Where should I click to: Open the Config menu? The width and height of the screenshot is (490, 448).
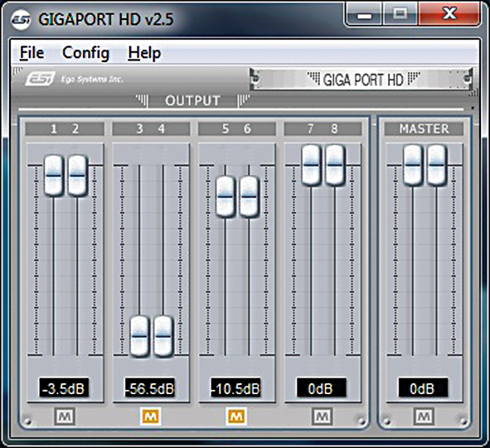pos(86,53)
